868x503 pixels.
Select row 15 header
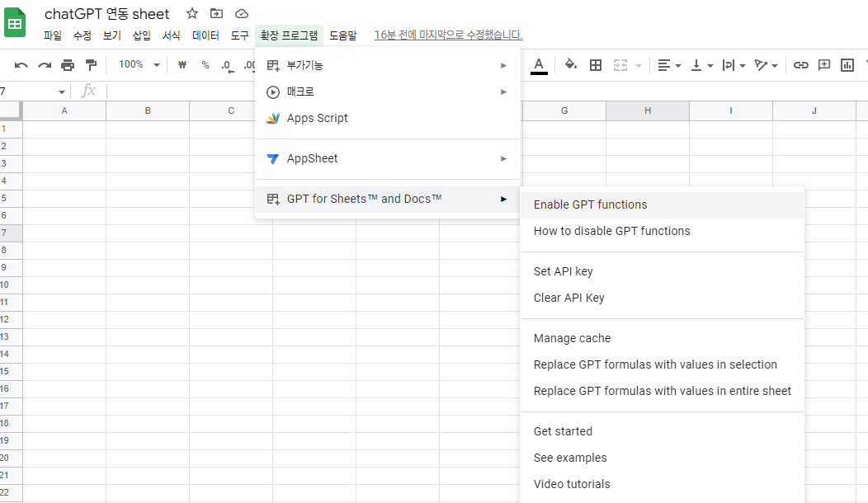click(x=11, y=371)
